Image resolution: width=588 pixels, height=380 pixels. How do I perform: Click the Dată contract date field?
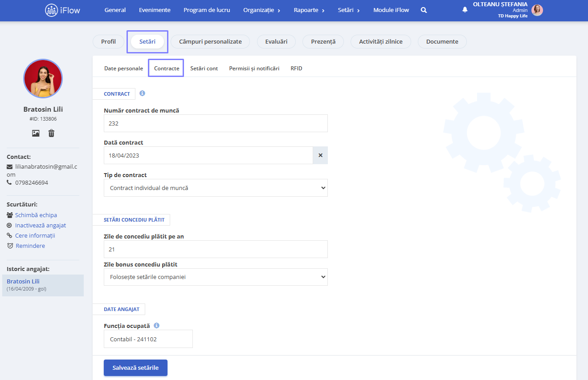click(208, 155)
